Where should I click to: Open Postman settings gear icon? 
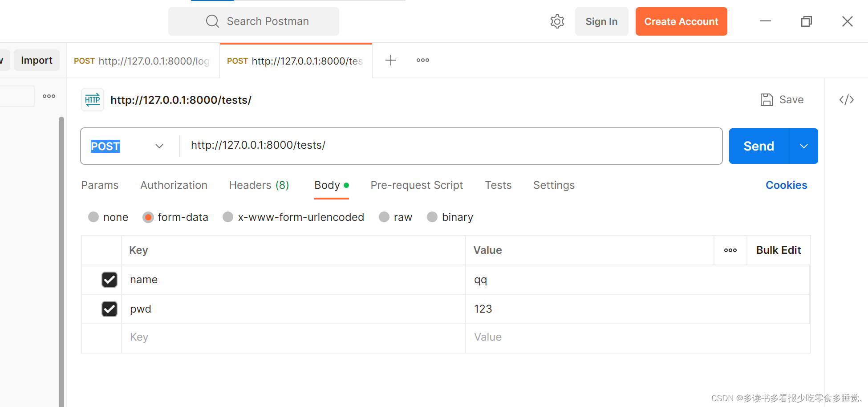click(557, 21)
